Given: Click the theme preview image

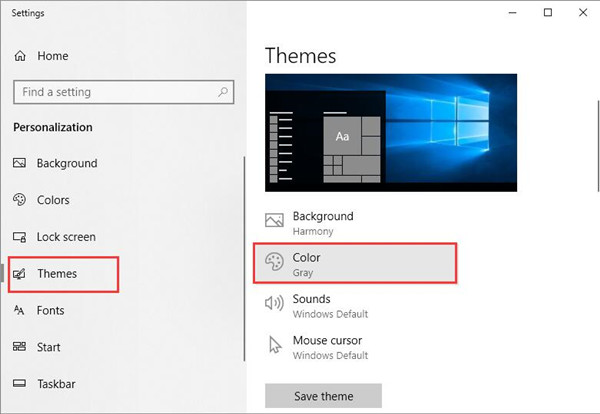Looking at the screenshot, I should point(391,133).
